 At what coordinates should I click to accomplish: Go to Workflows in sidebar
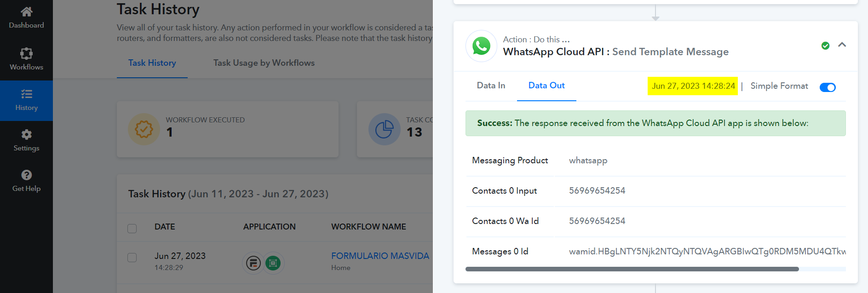tap(26, 59)
